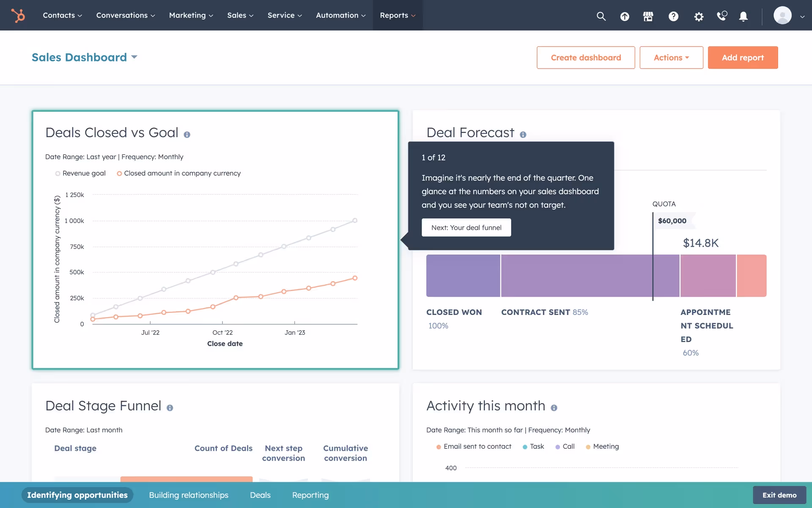Click the Add report button

(x=743, y=58)
